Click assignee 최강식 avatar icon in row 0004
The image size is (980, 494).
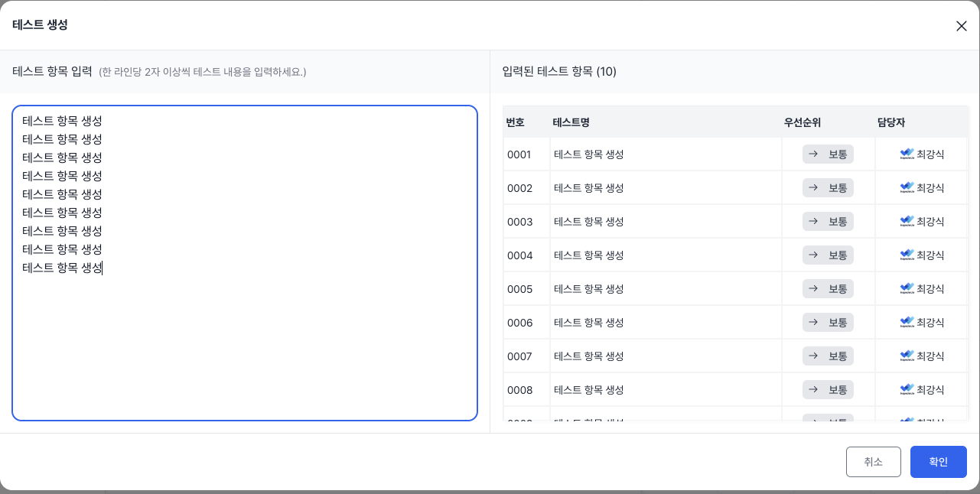click(x=907, y=255)
